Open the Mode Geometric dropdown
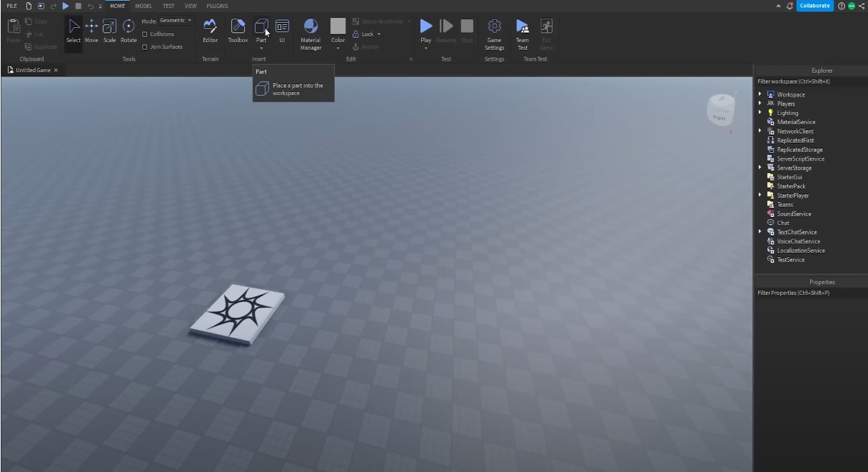Image resolution: width=868 pixels, height=472 pixels. pos(176,21)
